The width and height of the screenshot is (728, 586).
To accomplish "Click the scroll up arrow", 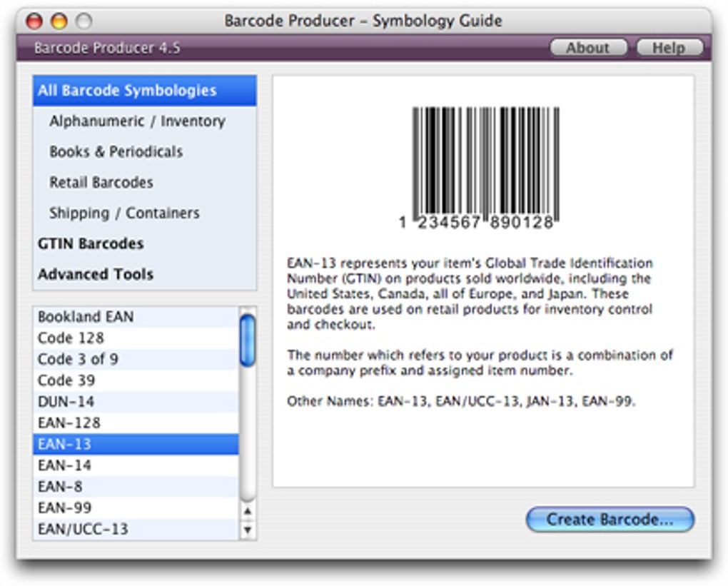I will pyautogui.click(x=248, y=511).
